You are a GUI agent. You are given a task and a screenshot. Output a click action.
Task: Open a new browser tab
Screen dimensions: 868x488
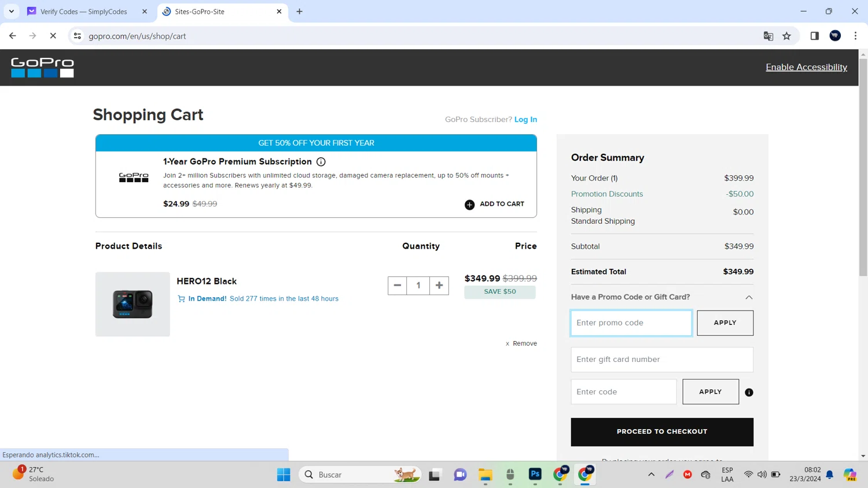click(299, 12)
